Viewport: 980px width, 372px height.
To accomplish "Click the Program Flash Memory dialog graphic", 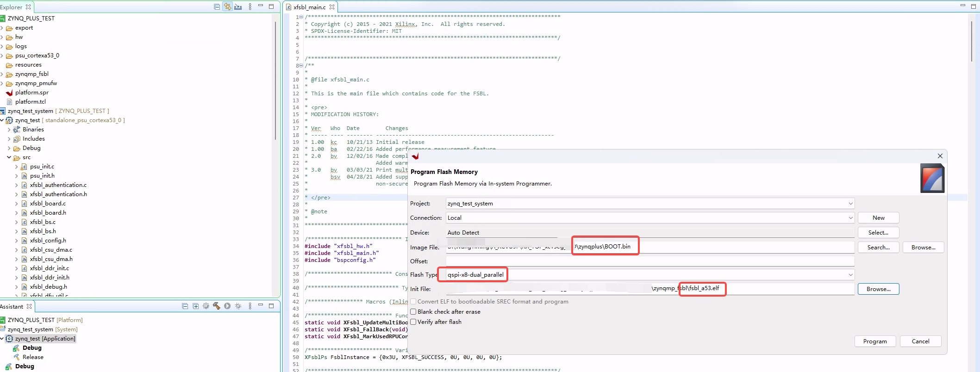I will coord(932,178).
